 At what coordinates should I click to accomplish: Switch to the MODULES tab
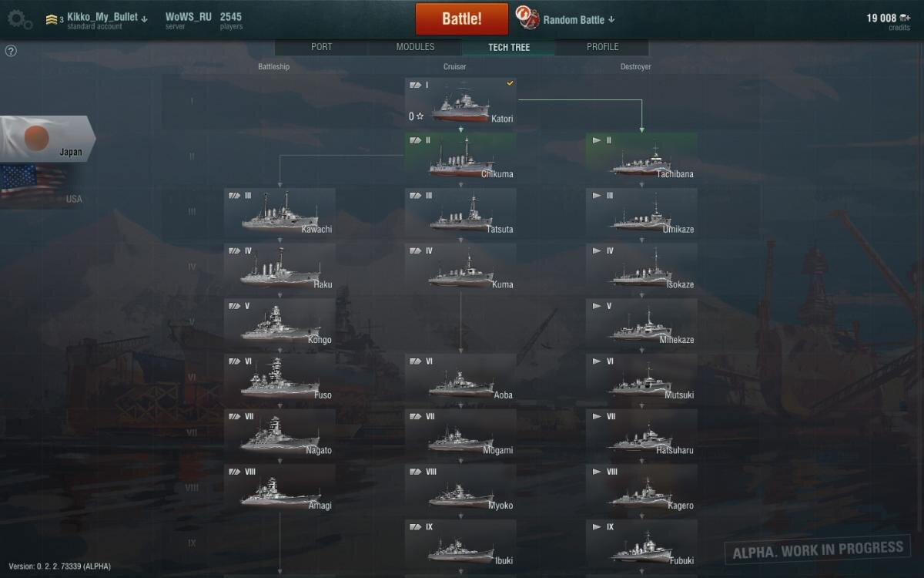pos(415,47)
